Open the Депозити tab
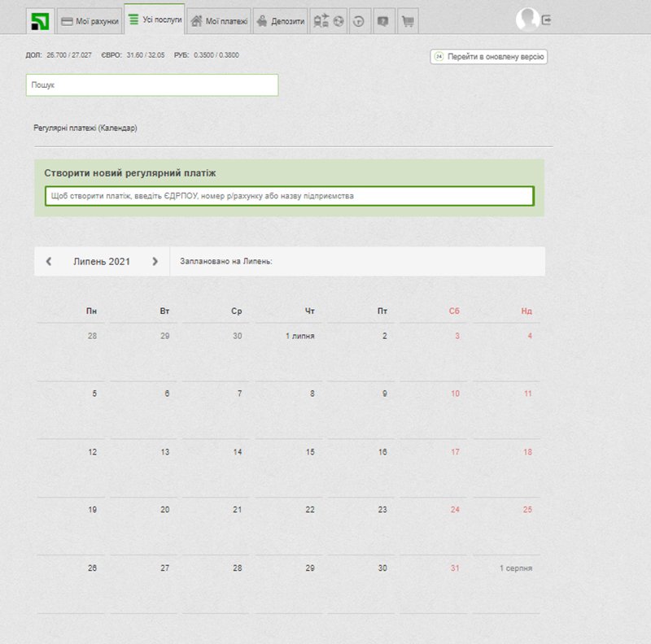The image size is (651, 644). pyautogui.click(x=281, y=21)
